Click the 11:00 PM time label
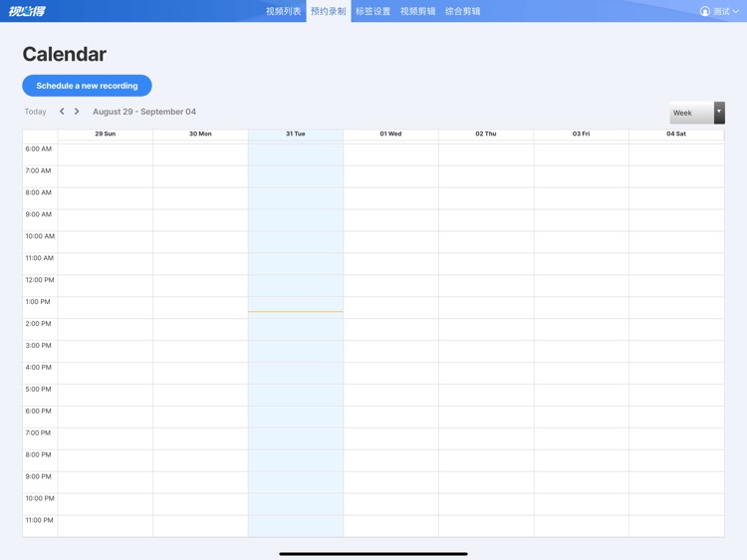The height and width of the screenshot is (560, 747). (39, 520)
